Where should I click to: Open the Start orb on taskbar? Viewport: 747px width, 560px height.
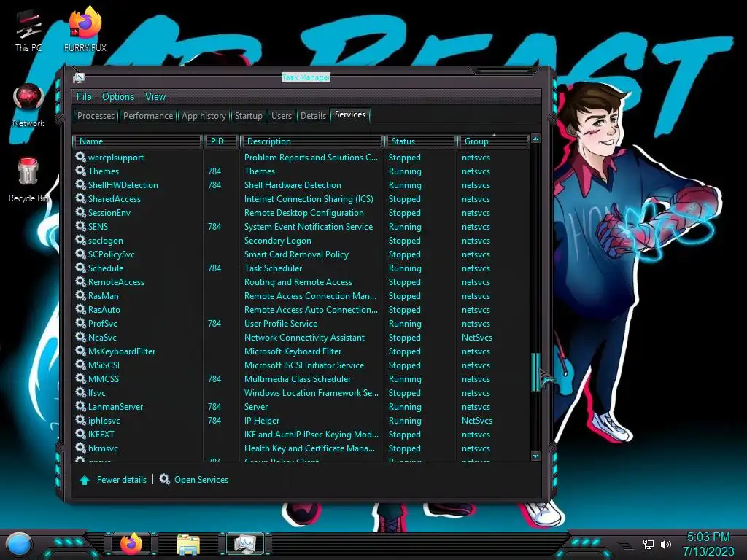(19, 545)
